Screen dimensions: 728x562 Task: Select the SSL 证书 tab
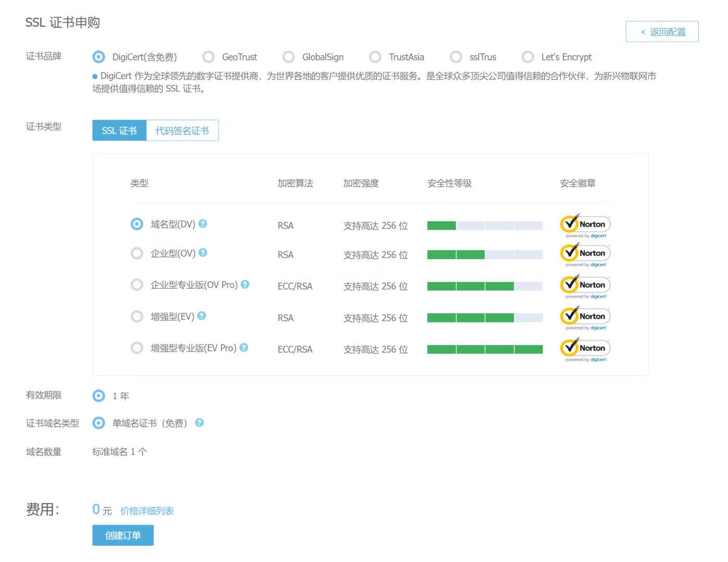[x=119, y=131]
